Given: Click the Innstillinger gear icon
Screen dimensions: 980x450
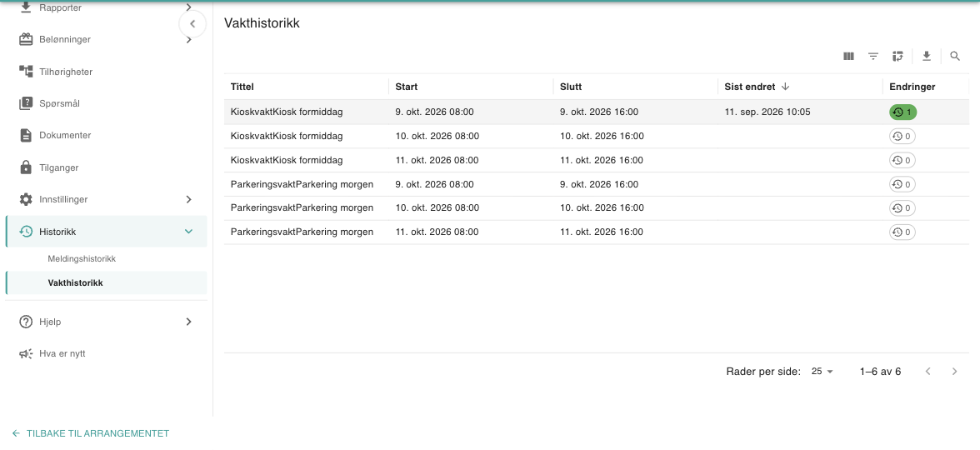Looking at the screenshot, I should (26, 199).
